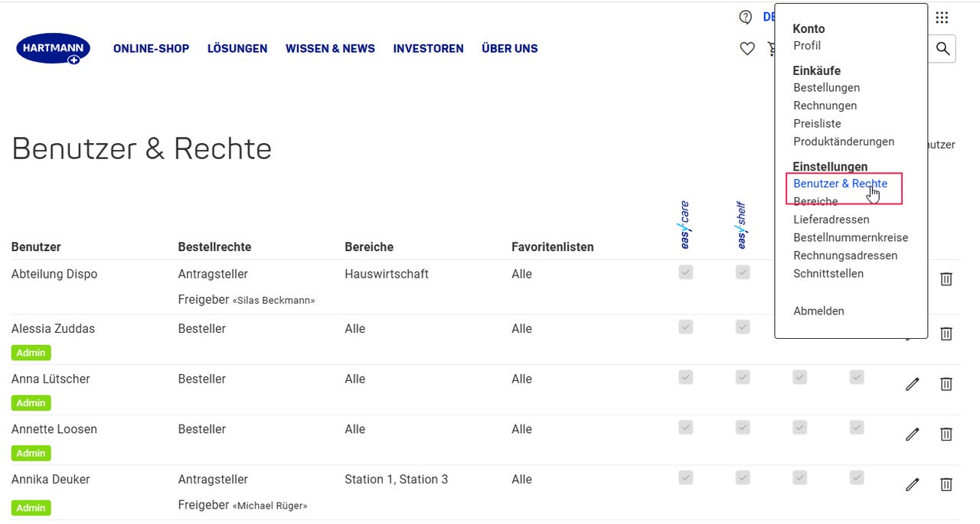Click the Hartmann logo
This screenshot has width=980, height=524.
coord(53,49)
